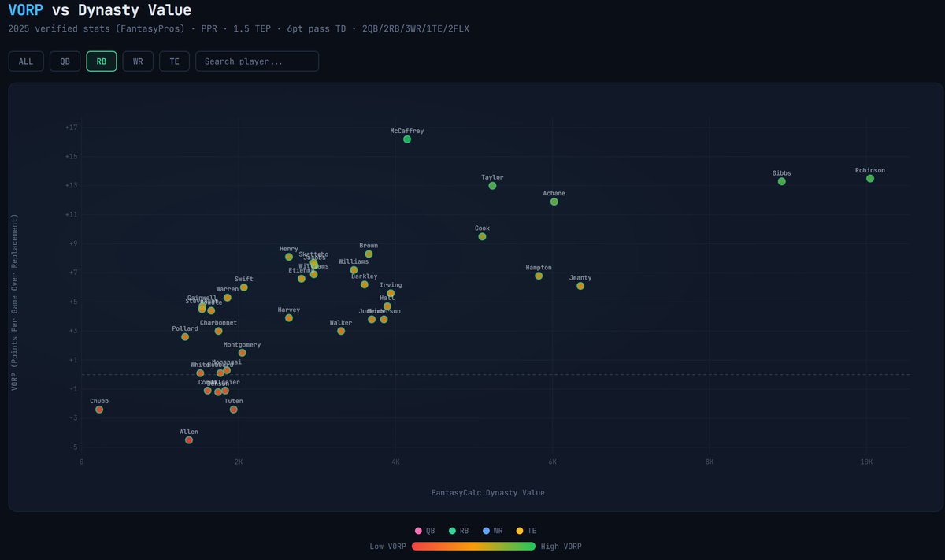Select the Walker data point
The image size is (945, 560).
341,331
